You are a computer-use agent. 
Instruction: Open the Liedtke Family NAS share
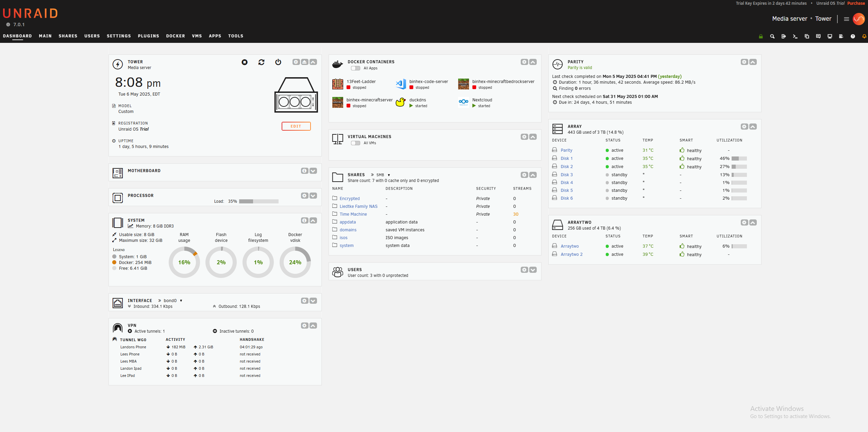click(x=358, y=206)
